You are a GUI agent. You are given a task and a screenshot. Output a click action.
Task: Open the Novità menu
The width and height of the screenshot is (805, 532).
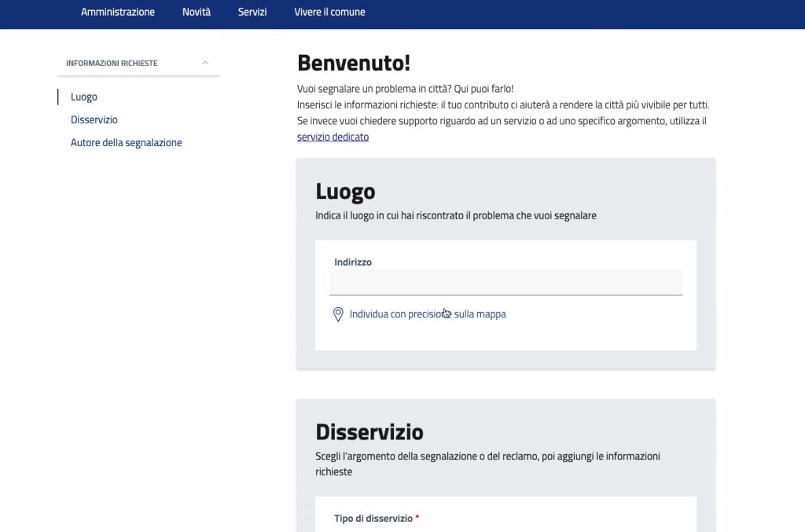click(x=196, y=12)
